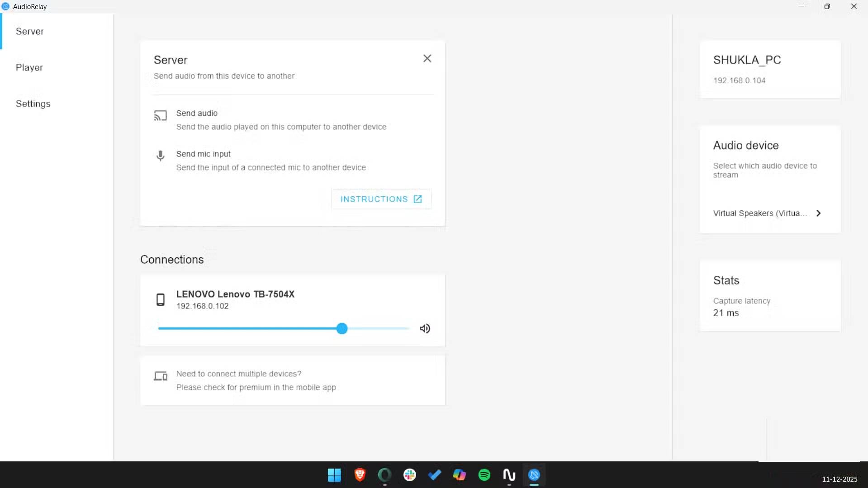
Task: Open the Windows Start menu
Action: click(334, 475)
